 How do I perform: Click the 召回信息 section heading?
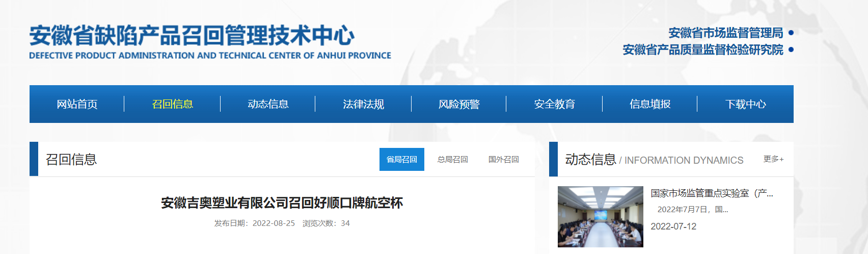71,160
